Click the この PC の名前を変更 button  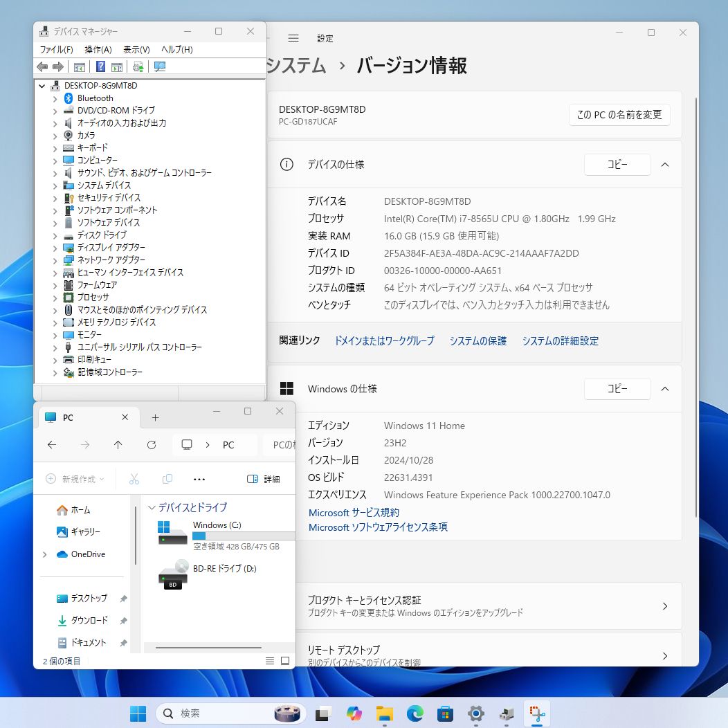(x=619, y=115)
